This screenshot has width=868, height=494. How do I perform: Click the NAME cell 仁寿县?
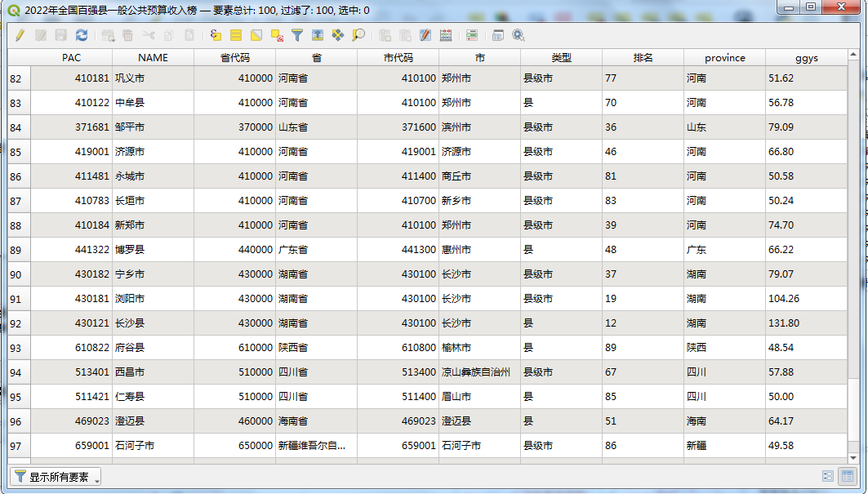point(153,397)
